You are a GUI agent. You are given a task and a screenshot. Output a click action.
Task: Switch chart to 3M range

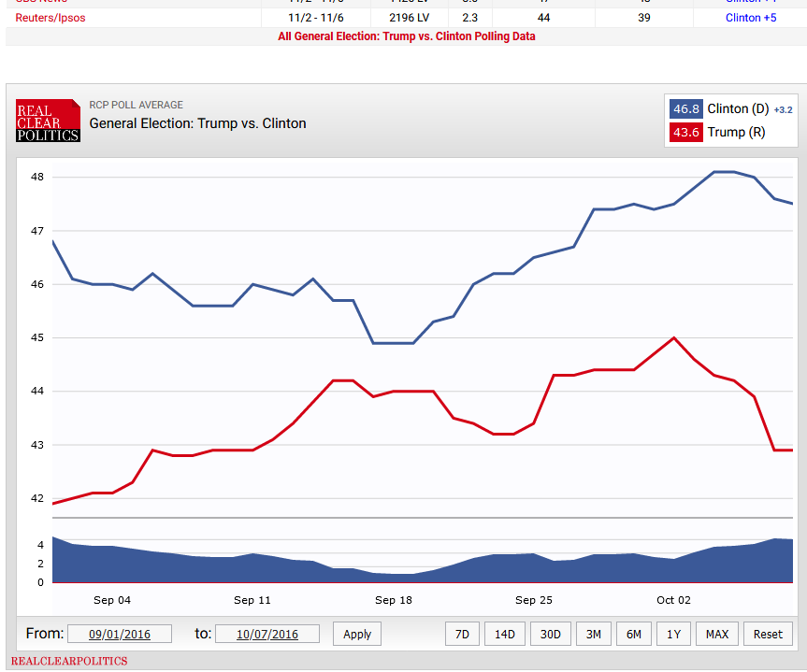click(593, 634)
